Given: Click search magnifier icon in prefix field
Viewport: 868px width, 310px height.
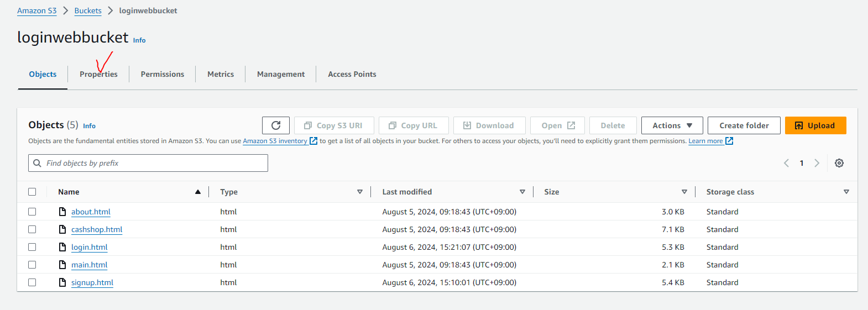Looking at the screenshot, I should click(x=38, y=163).
